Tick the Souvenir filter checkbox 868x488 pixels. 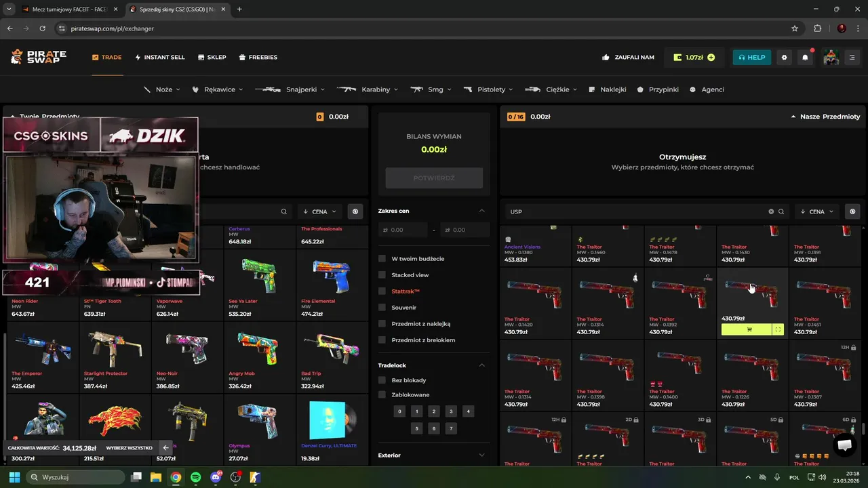coord(382,308)
